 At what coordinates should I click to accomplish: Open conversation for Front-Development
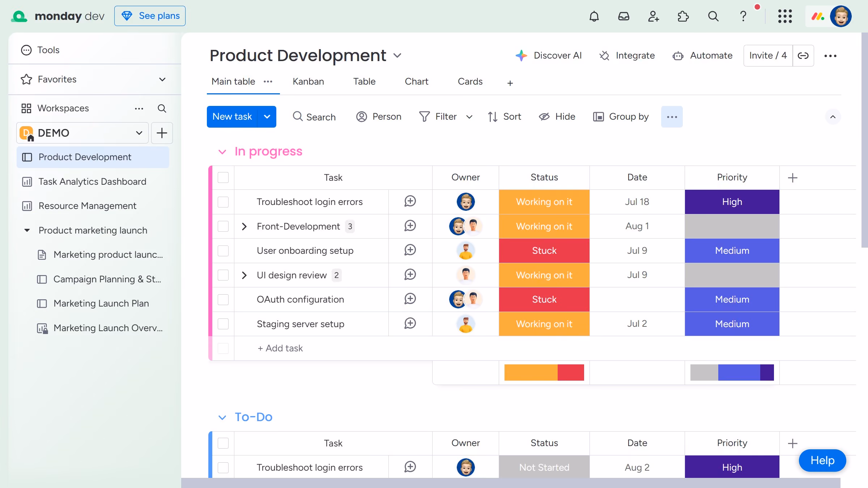pyautogui.click(x=410, y=226)
